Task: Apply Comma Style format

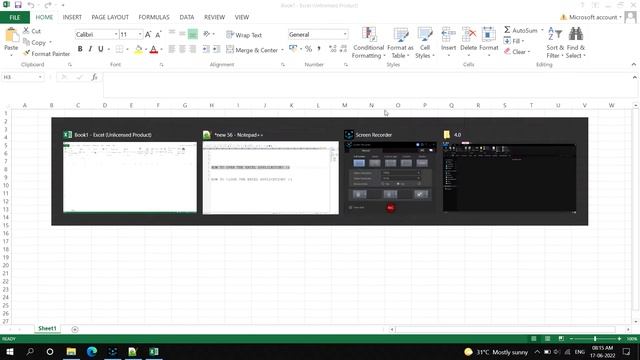Action: (319, 49)
